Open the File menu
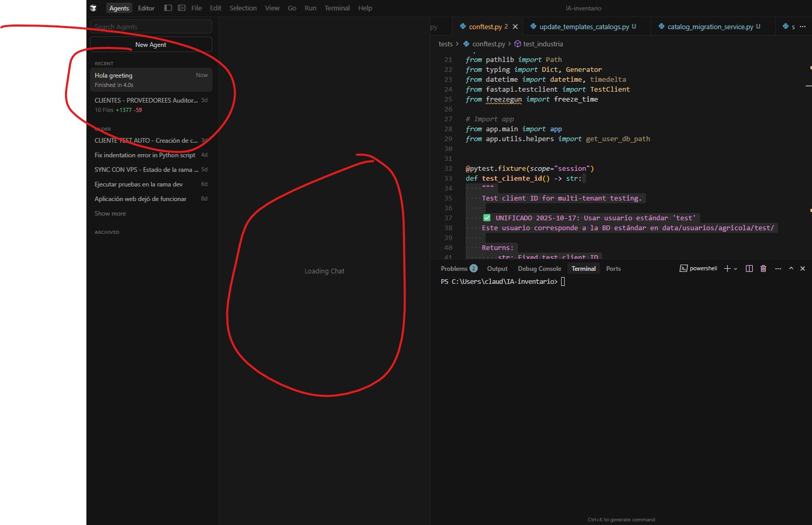Viewport: 812px width, 525px height. 197,8
